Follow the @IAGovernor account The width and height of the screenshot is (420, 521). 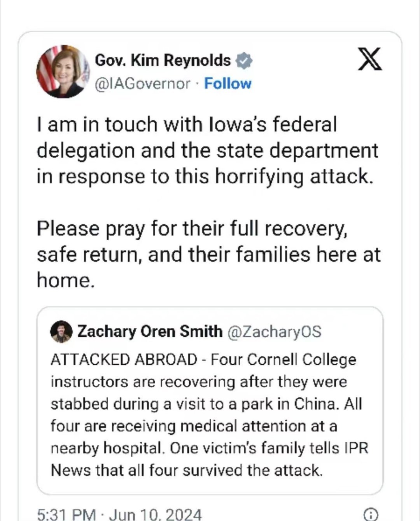[x=228, y=83]
